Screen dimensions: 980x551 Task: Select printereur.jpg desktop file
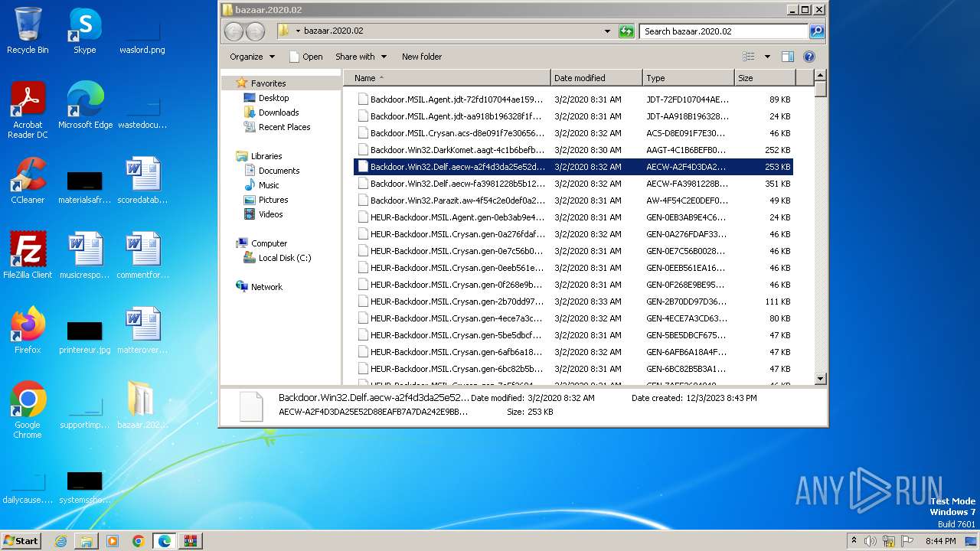[x=85, y=335]
